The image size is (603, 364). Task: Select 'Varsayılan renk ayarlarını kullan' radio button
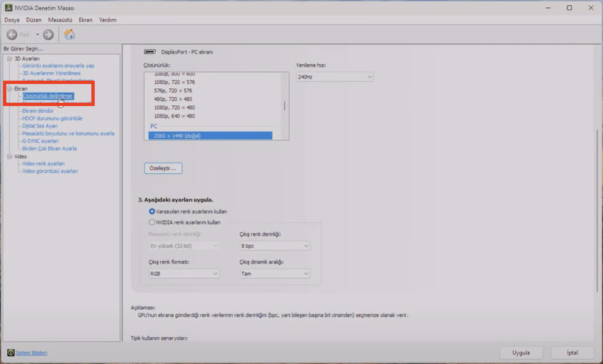coord(152,211)
